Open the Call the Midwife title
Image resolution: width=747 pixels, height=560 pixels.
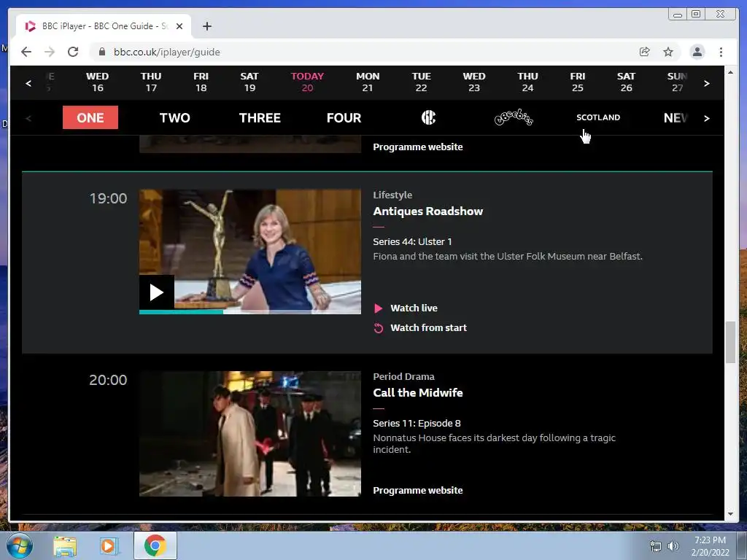(418, 392)
